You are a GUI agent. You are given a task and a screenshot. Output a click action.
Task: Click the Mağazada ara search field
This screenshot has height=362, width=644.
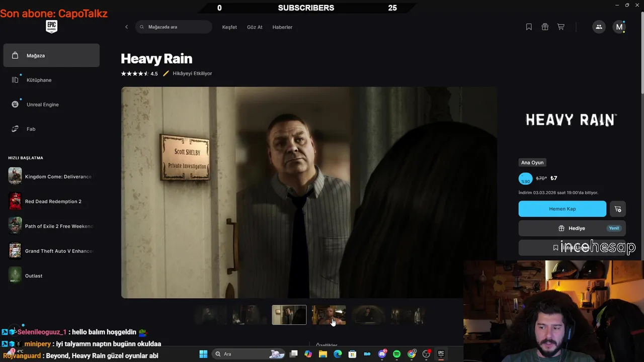(174, 27)
